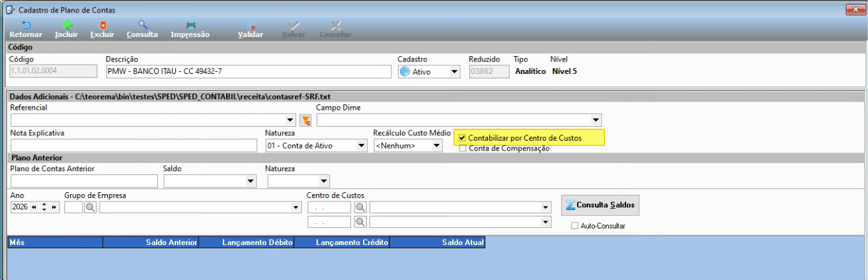This screenshot has height=280, width=868.
Task: Click Saldo Anterior column header
Action: [151, 242]
